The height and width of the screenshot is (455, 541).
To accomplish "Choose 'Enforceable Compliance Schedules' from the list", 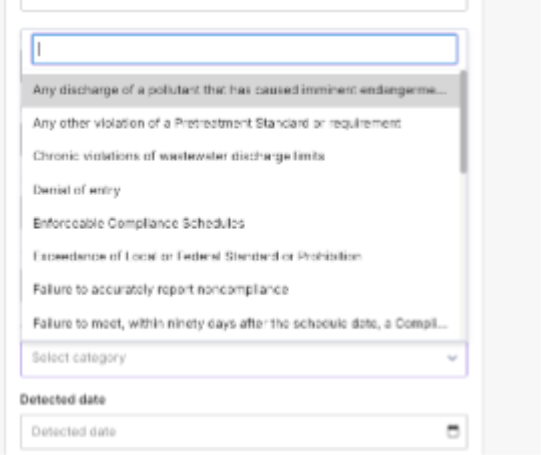I will pyautogui.click(x=240, y=223).
